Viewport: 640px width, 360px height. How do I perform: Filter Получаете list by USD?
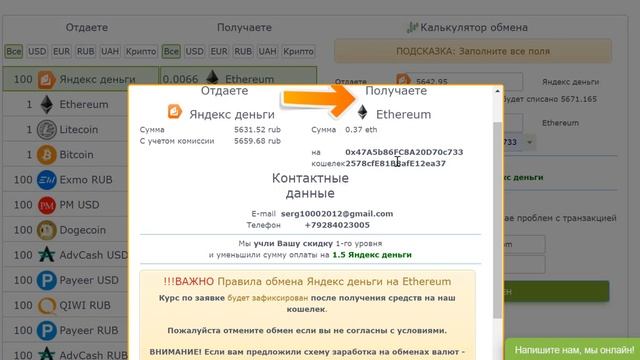[x=195, y=51]
